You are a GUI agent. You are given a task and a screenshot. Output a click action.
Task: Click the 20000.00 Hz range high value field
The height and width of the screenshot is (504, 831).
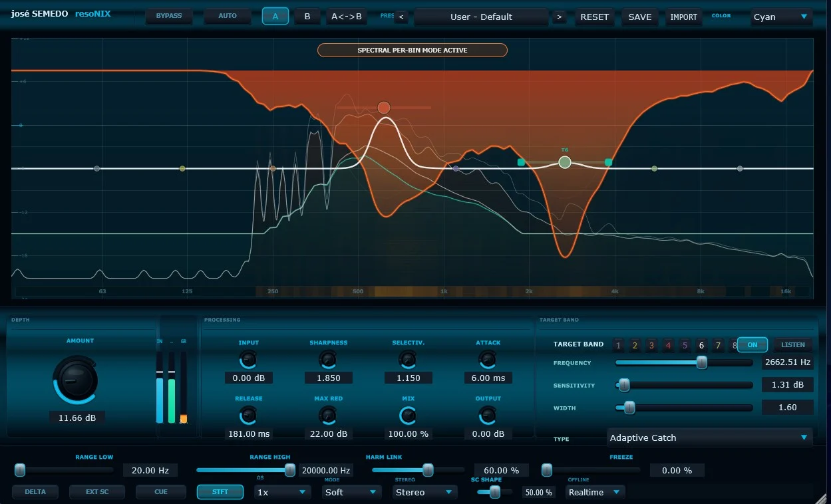coord(326,470)
